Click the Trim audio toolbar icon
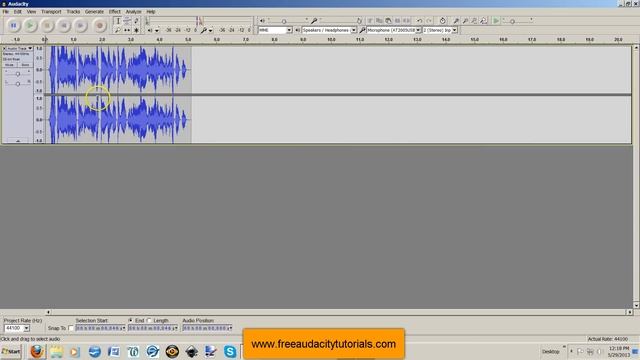Viewport: 640px width, 360px height. pos(397,21)
